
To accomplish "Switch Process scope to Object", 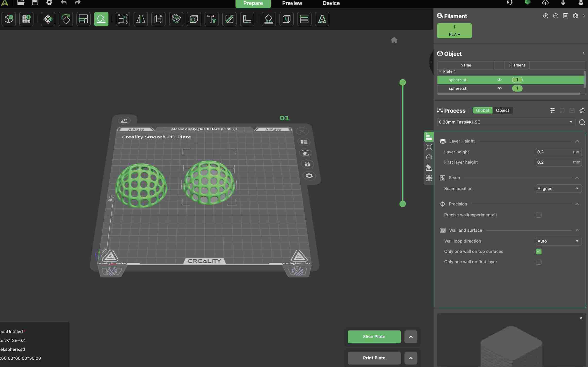I will pyautogui.click(x=503, y=110).
